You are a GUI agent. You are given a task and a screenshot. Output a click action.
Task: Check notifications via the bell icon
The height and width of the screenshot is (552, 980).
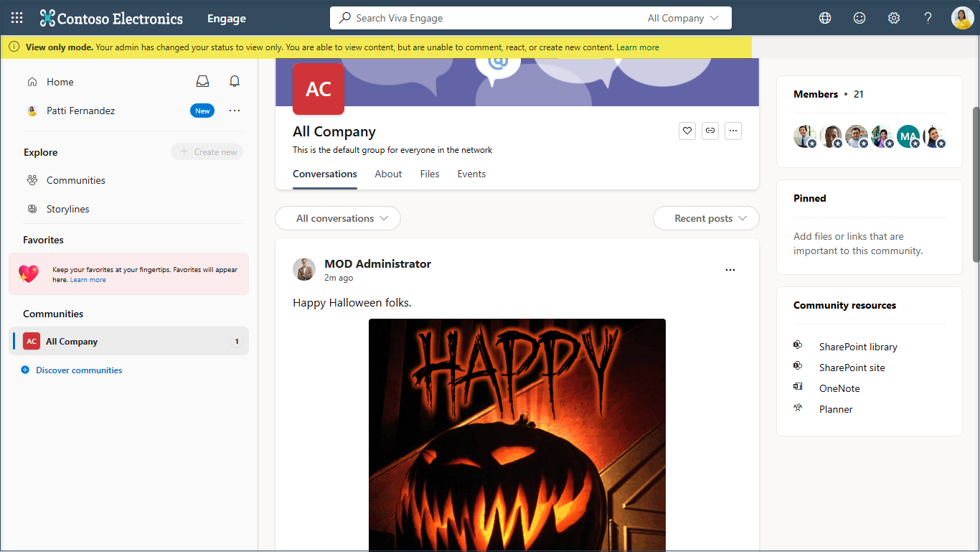234,81
